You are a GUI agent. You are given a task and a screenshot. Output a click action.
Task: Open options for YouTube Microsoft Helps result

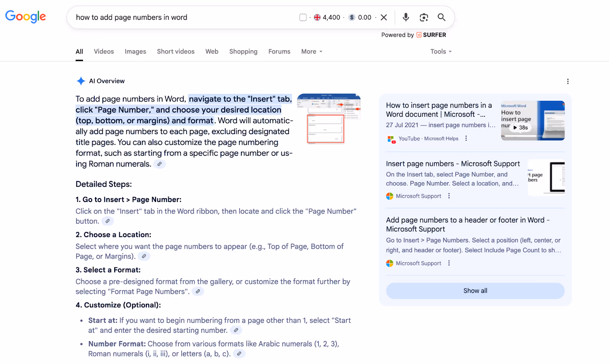pyautogui.click(x=466, y=138)
